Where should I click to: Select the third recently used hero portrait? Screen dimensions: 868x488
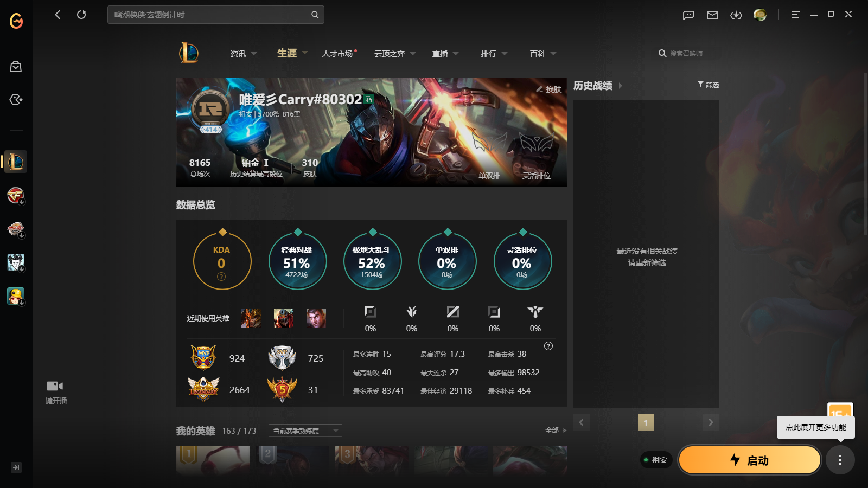[x=316, y=318]
